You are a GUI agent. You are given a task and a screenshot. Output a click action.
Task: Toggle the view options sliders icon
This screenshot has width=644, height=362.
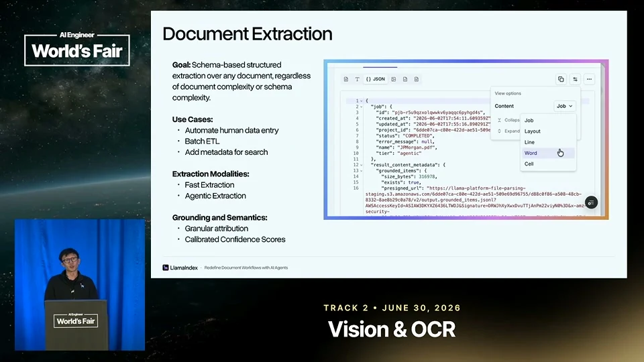[x=575, y=79]
